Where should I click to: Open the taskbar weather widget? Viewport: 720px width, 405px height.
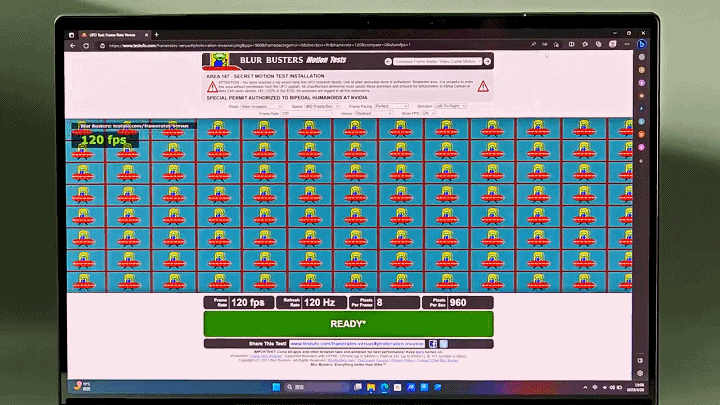82,386
